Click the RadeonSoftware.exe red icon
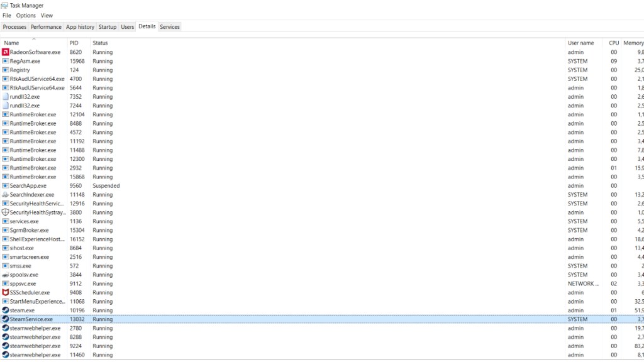This screenshot has width=644, height=362. pyautogui.click(x=6, y=52)
